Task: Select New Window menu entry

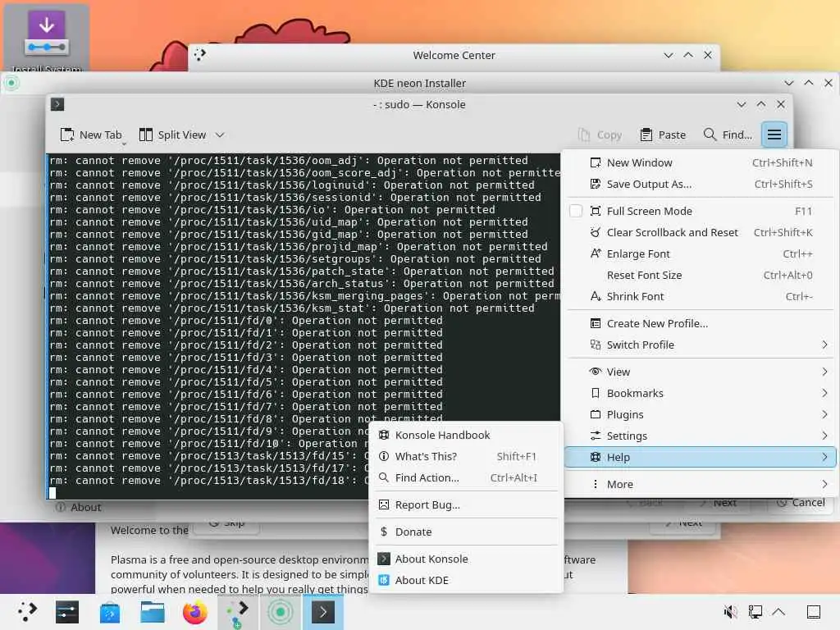Action: (x=700, y=163)
